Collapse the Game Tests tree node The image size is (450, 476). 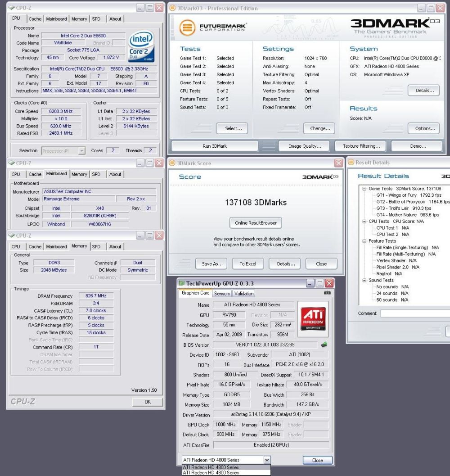coord(364,189)
